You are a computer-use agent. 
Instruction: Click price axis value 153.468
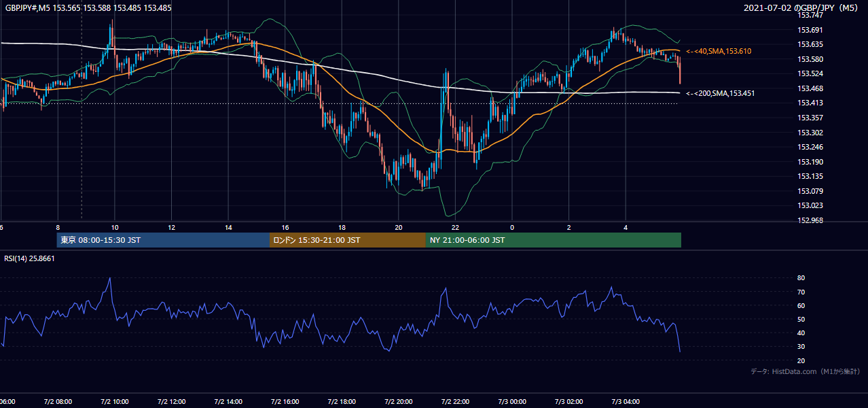tap(810, 88)
